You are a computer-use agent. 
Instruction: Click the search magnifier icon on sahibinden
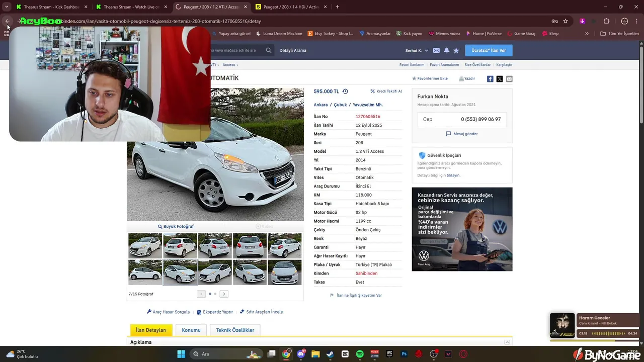pos(269,50)
